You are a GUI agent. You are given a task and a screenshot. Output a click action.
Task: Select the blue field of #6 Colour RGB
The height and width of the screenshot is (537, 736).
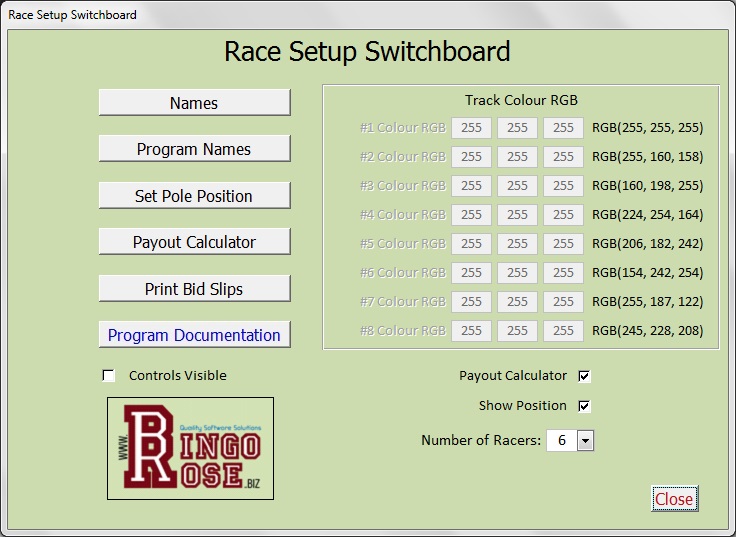pyautogui.click(x=563, y=273)
